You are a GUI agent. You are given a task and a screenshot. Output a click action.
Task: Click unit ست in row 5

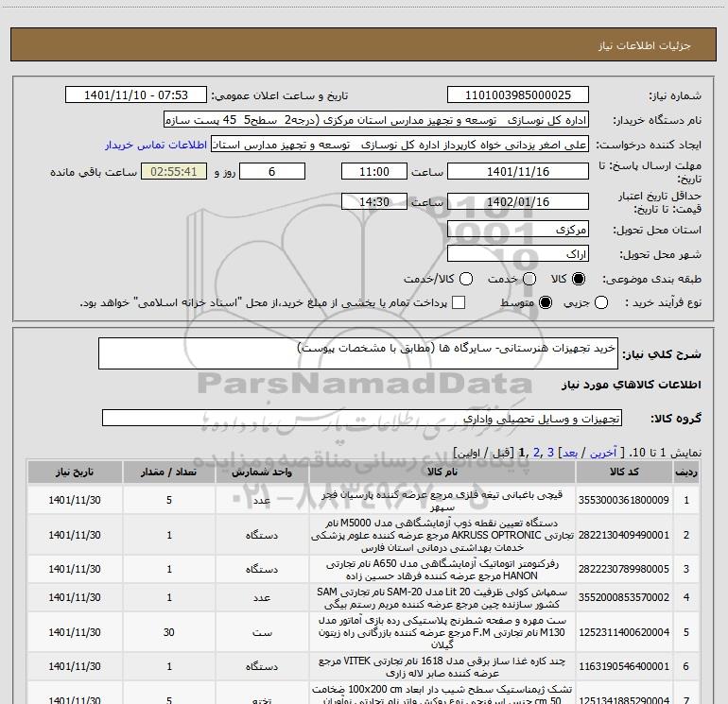(x=262, y=632)
